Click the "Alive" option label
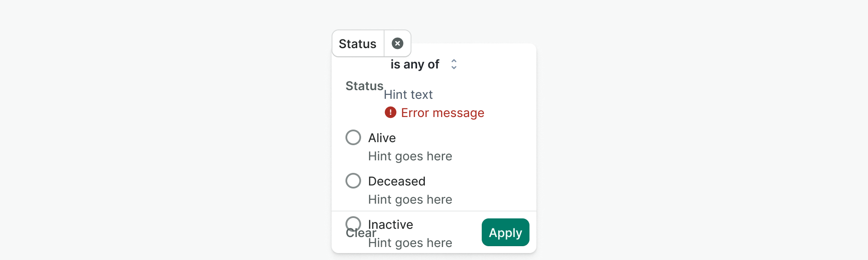Screen dimensions: 868x260 click(x=382, y=138)
